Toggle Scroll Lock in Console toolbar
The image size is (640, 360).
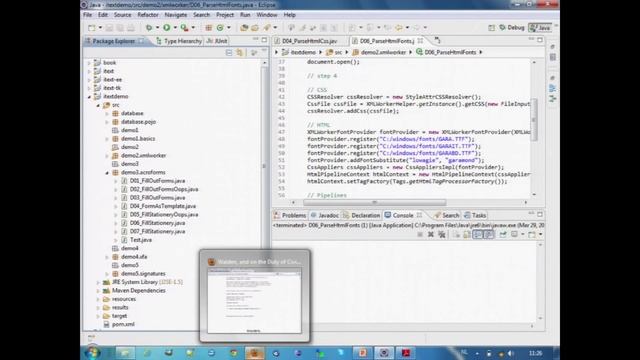(x=467, y=234)
